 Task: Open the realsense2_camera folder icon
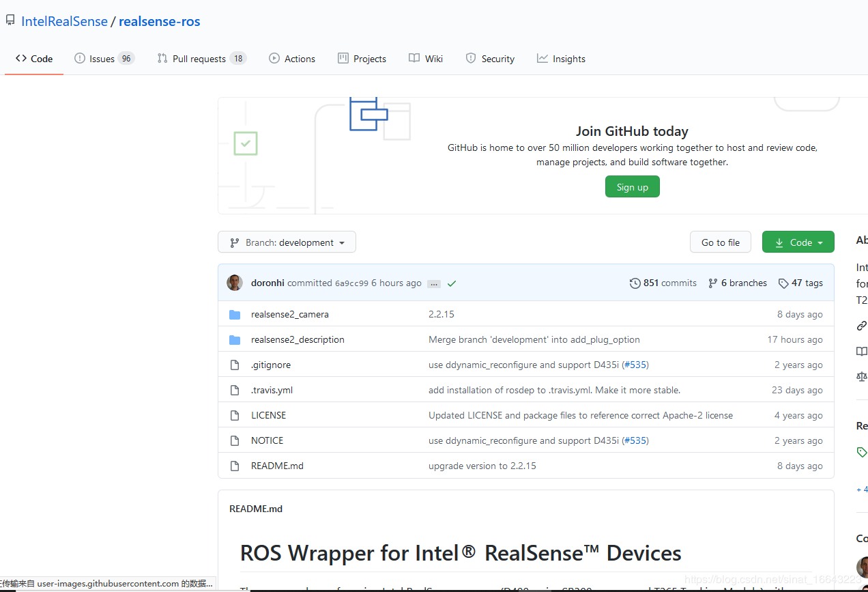click(235, 314)
